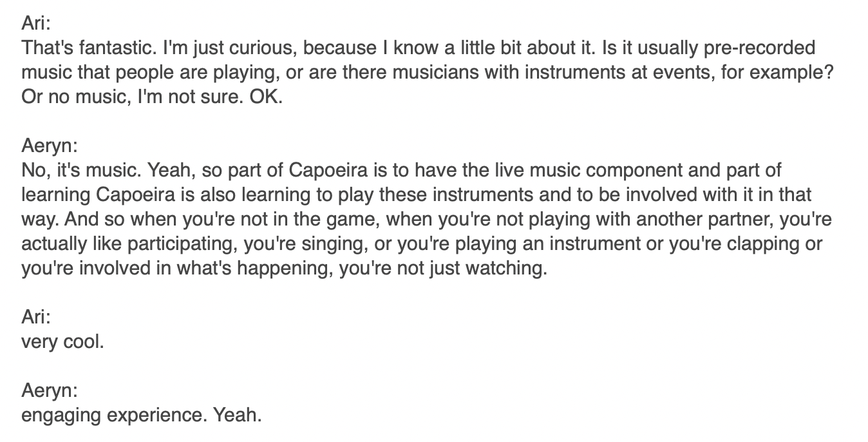Click the second 'Ari:' speaker label

35,316
